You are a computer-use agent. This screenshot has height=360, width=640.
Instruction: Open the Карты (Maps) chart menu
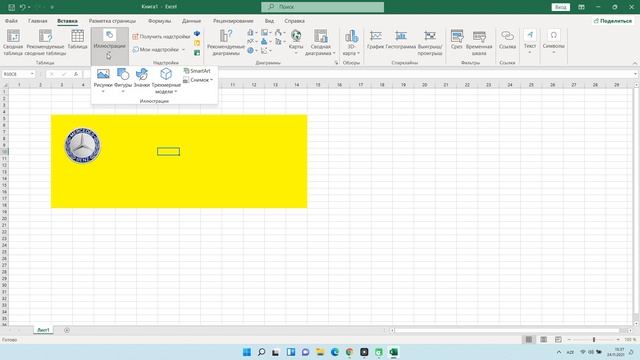[x=296, y=42]
